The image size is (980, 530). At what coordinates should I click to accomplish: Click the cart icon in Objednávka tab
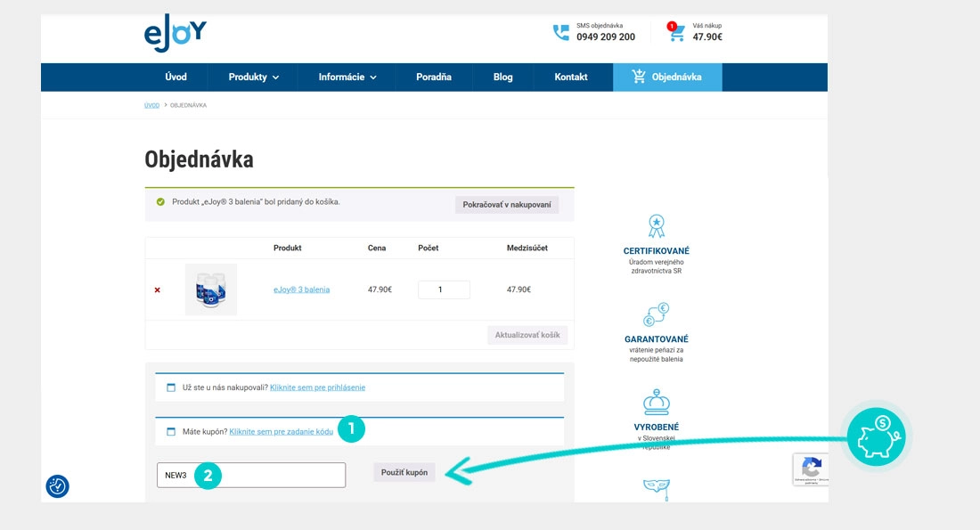(x=638, y=77)
